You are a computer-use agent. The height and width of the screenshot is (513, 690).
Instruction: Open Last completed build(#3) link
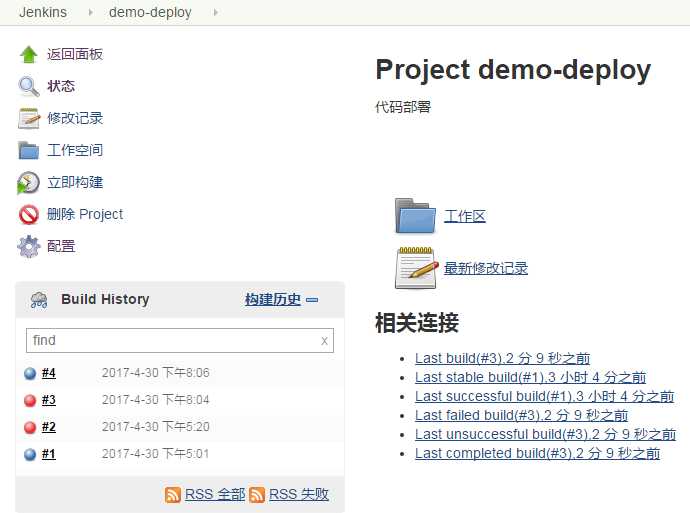537,454
